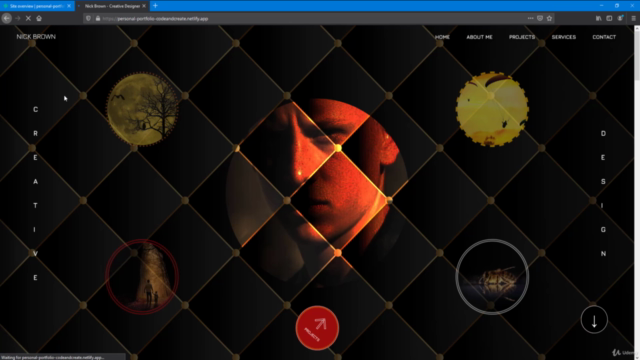Close the Nick Brown Creative Designer tab

tap(144, 6)
